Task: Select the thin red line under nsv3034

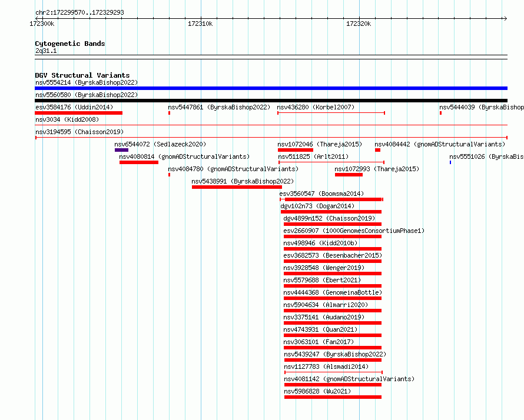Action: pyautogui.click(x=271, y=125)
